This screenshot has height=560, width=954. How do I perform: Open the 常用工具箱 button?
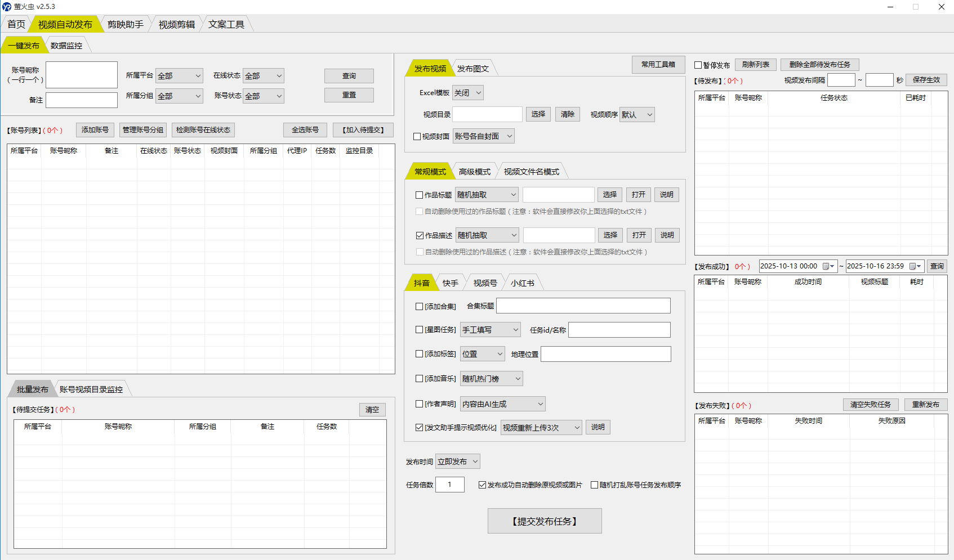click(658, 65)
